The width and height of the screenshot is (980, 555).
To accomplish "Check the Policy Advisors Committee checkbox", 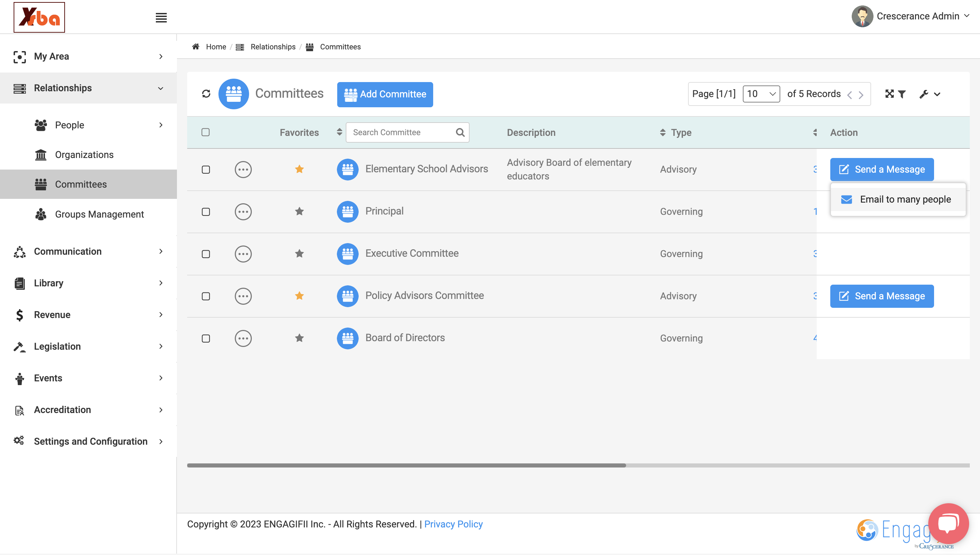I will [206, 297].
